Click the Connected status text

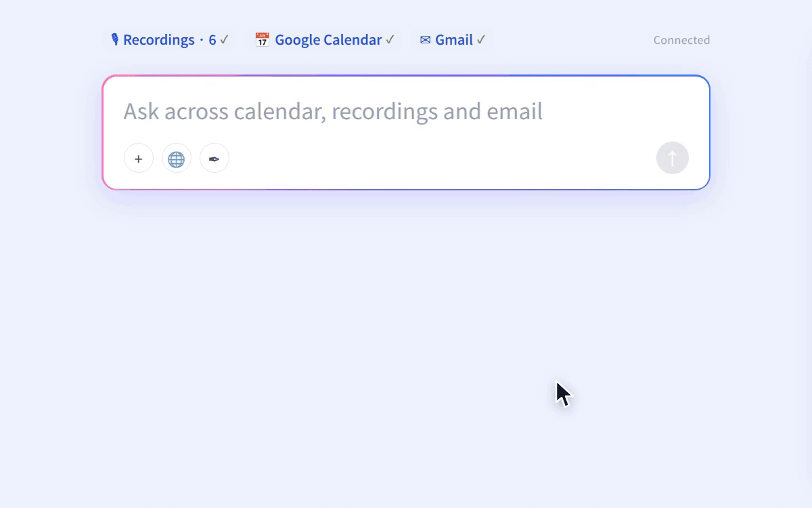pyautogui.click(x=681, y=40)
